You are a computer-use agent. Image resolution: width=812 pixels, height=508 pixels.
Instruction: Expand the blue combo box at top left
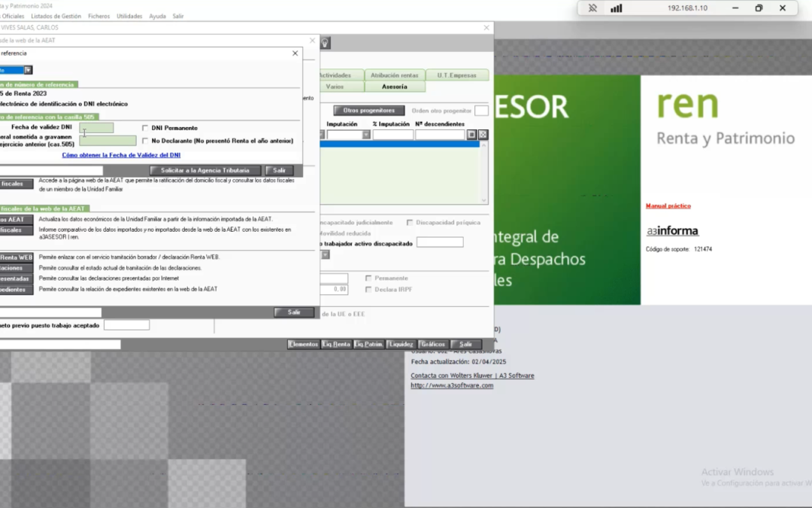click(28, 70)
